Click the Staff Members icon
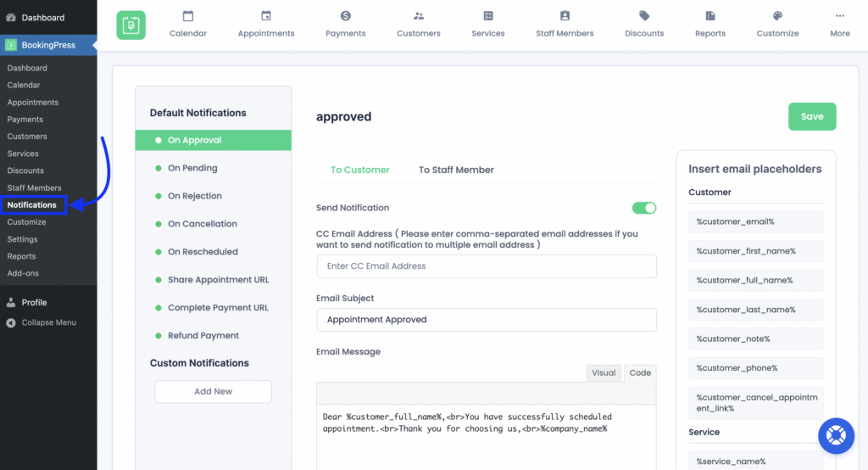 (x=565, y=16)
